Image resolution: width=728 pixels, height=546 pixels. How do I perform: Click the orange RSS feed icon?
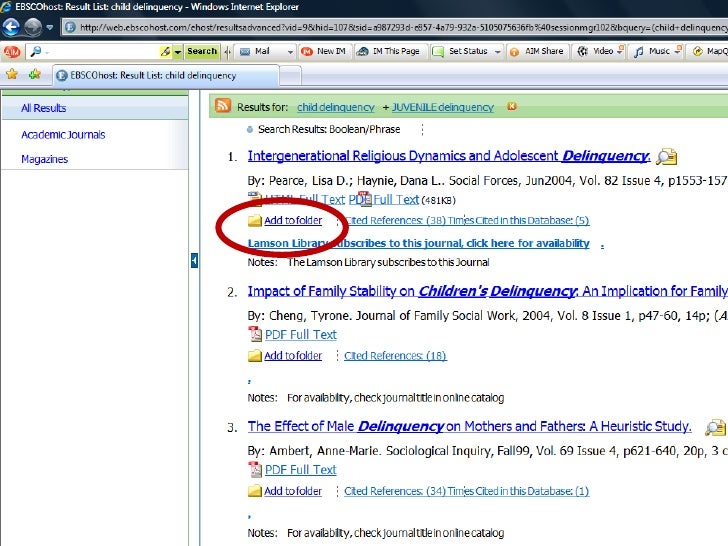tap(222, 106)
